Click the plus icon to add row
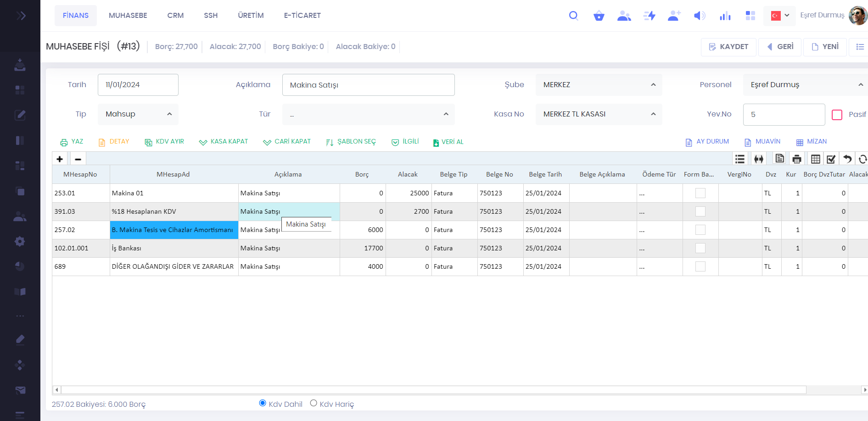Image resolution: width=868 pixels, height=421 pixels. pyautogui.click(x=60, y=159)
